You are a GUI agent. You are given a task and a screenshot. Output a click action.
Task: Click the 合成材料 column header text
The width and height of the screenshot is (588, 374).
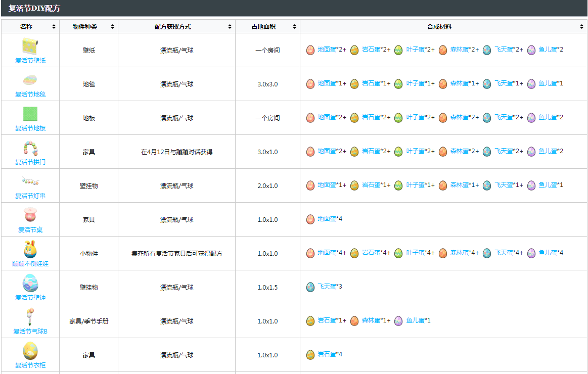(439, 27)
